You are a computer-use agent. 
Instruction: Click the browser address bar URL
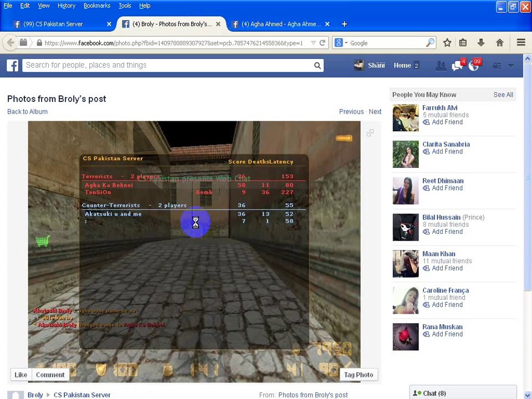[x=173, y=43]
